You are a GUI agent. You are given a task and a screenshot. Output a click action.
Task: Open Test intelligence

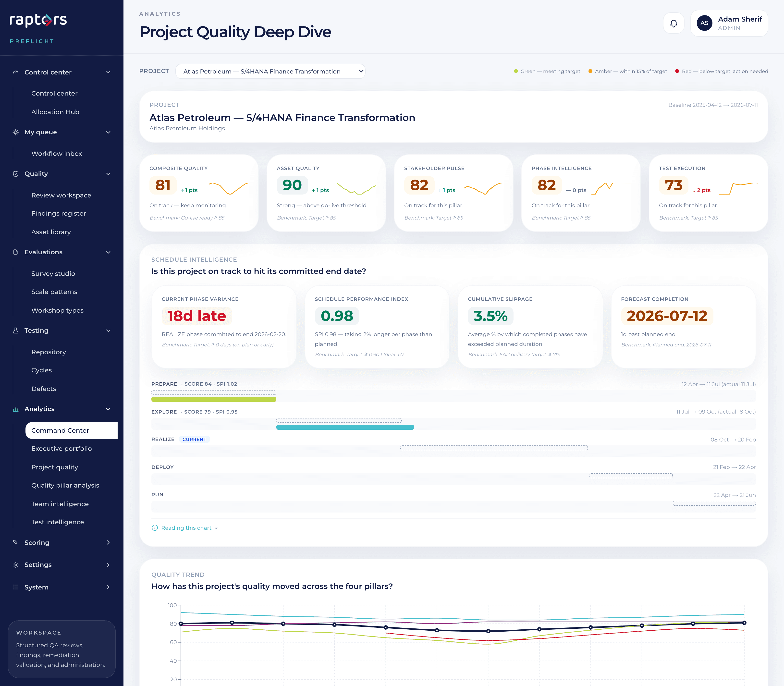tap(71, 522)
